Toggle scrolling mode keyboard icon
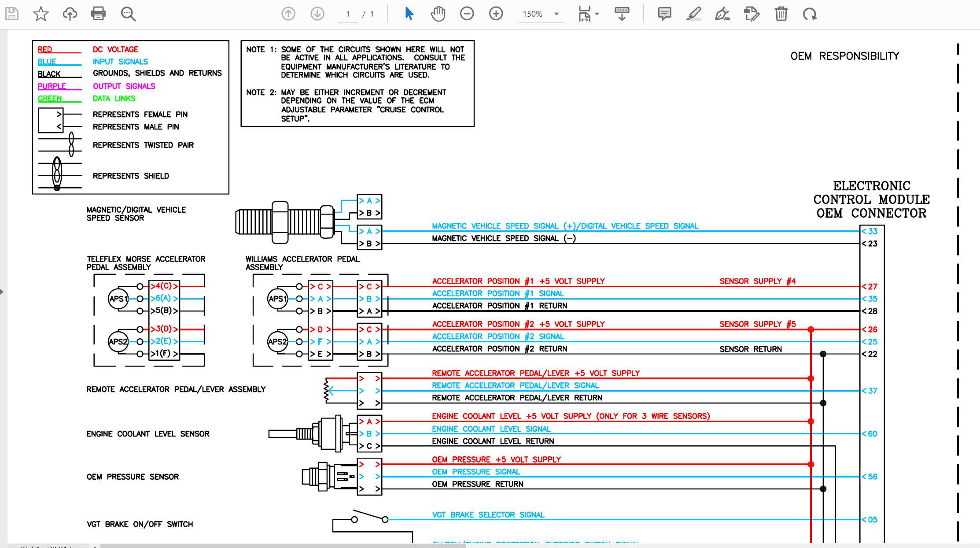The image size is (980, 548). [x=622, y=14]
